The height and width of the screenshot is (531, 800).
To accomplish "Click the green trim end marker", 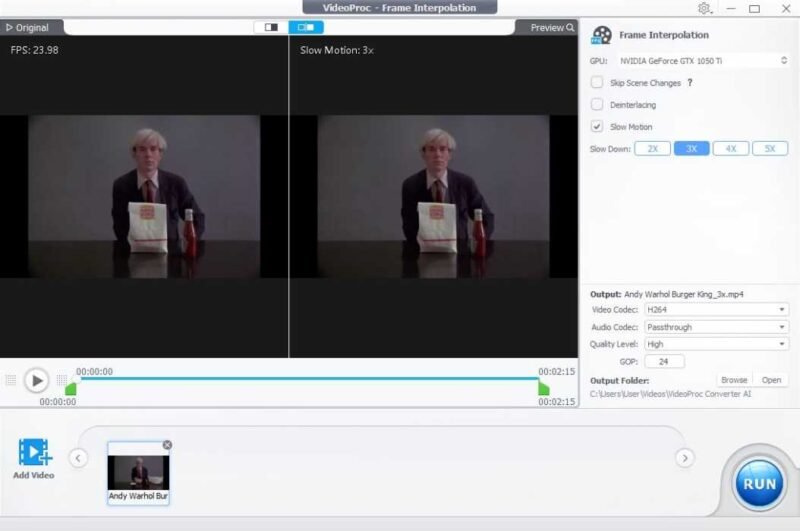I will point(544,389).
